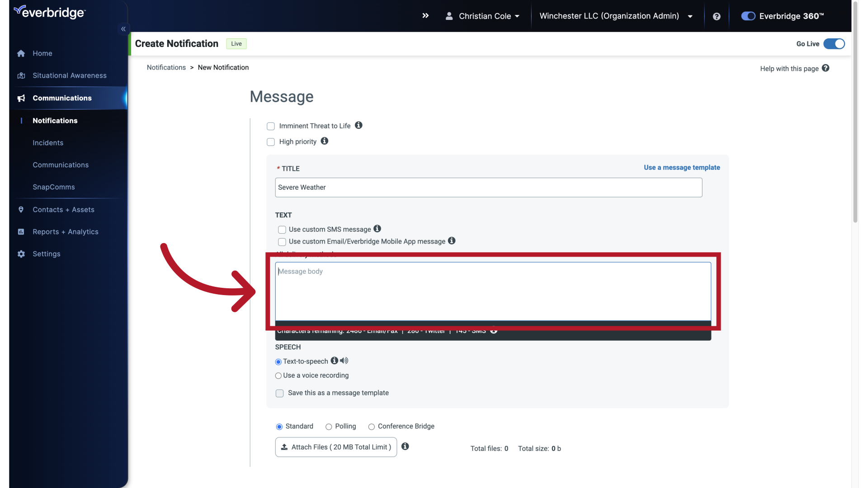Open Reports + Analytics via its icon
The image size is (868, 488).
coord(21,231)
